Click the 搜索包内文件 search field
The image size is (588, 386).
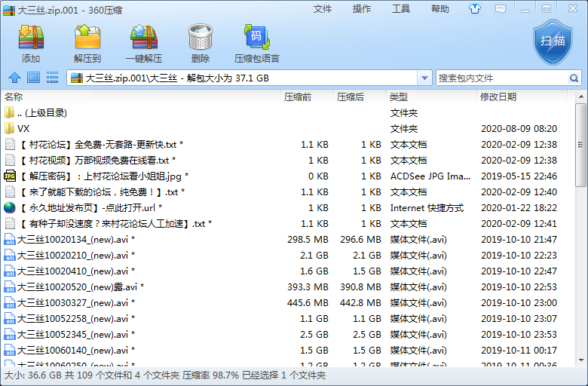click(501, 78)
